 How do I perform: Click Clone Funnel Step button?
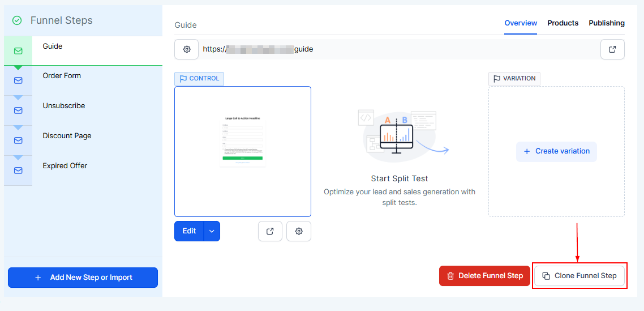pos(579,276)
